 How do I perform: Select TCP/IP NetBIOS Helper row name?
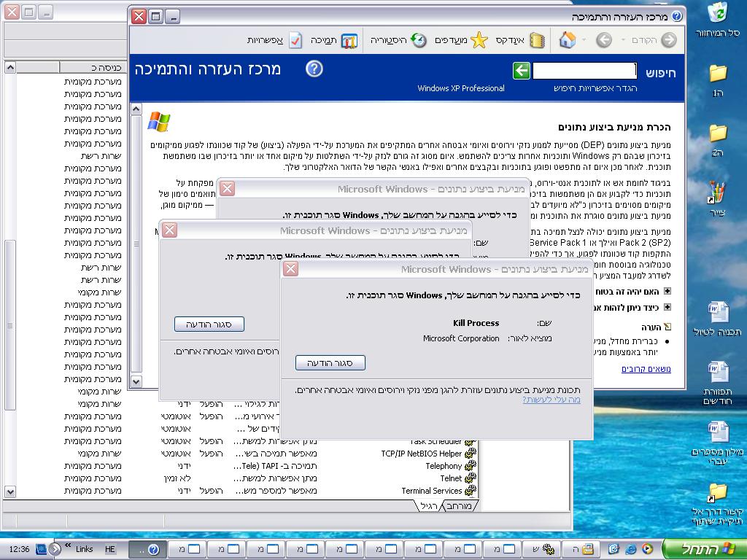(x=422, y=454)
